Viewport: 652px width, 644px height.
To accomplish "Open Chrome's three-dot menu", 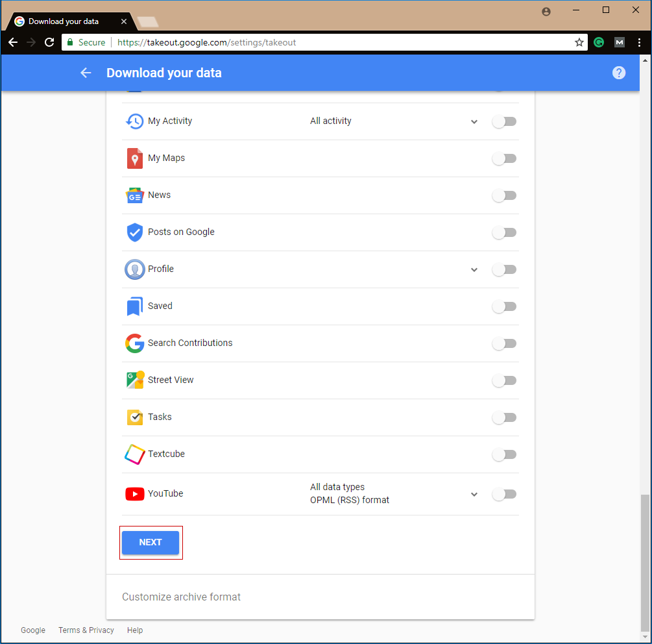I will 639,42.
